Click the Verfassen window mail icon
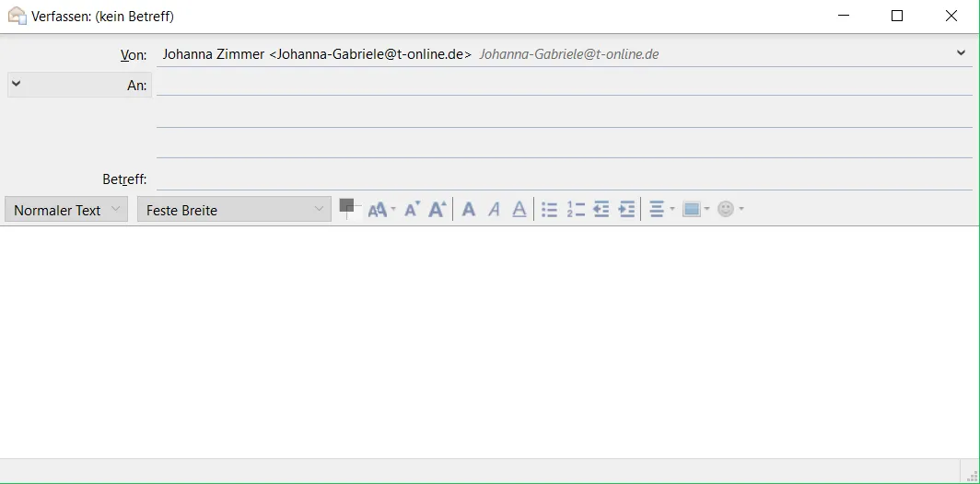This screenshot has height=484, width=980. pyautogui.click(x=17, y=16)
